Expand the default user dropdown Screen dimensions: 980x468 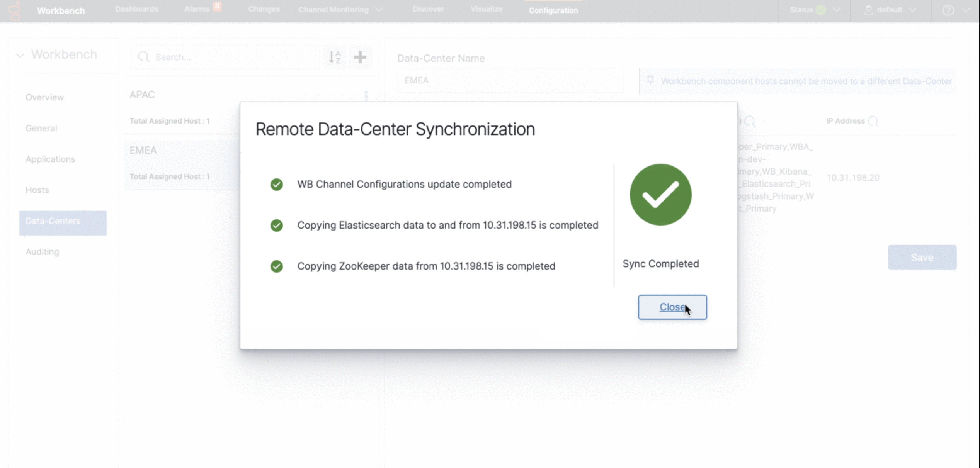[913, 10]
